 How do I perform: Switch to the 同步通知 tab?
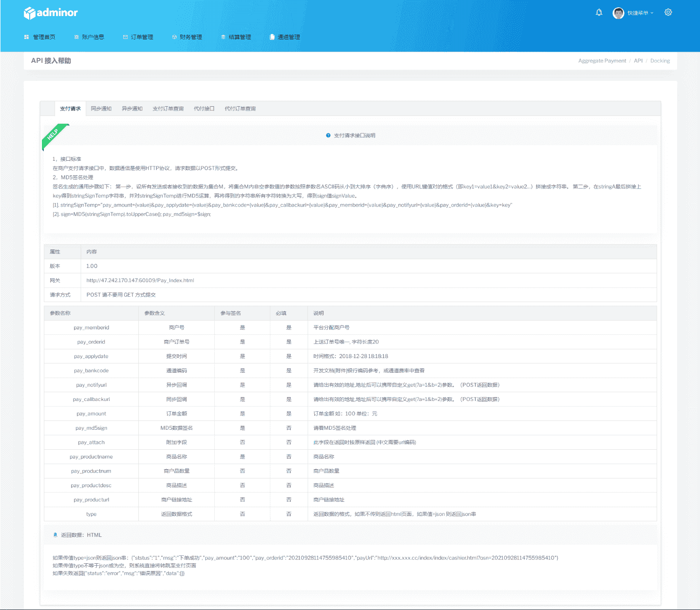click(101, 109)
